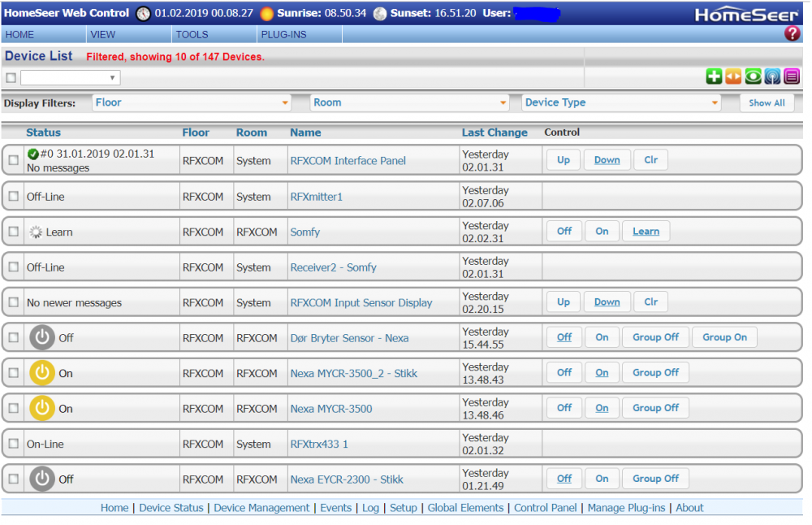Open help with the red question mark icon
This screenshot has width=812, height=525.
tap(793, 33)
